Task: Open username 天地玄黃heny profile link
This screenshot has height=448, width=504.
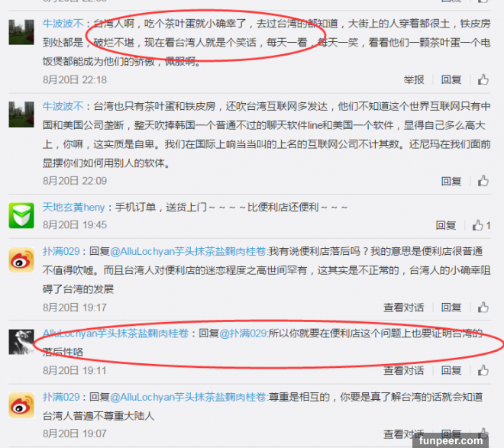Action: (73, 207)
